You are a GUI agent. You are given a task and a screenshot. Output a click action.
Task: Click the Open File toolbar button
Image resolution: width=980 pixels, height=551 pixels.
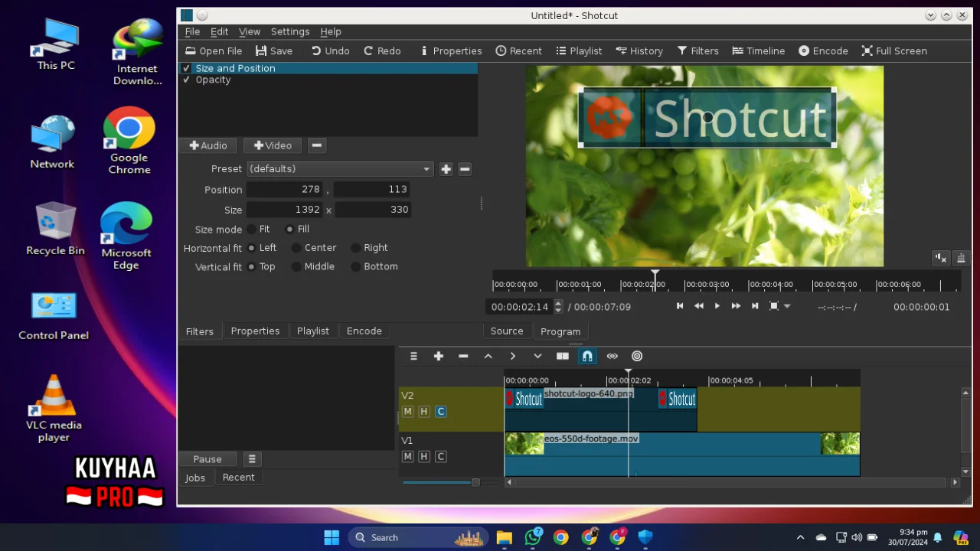214,51
